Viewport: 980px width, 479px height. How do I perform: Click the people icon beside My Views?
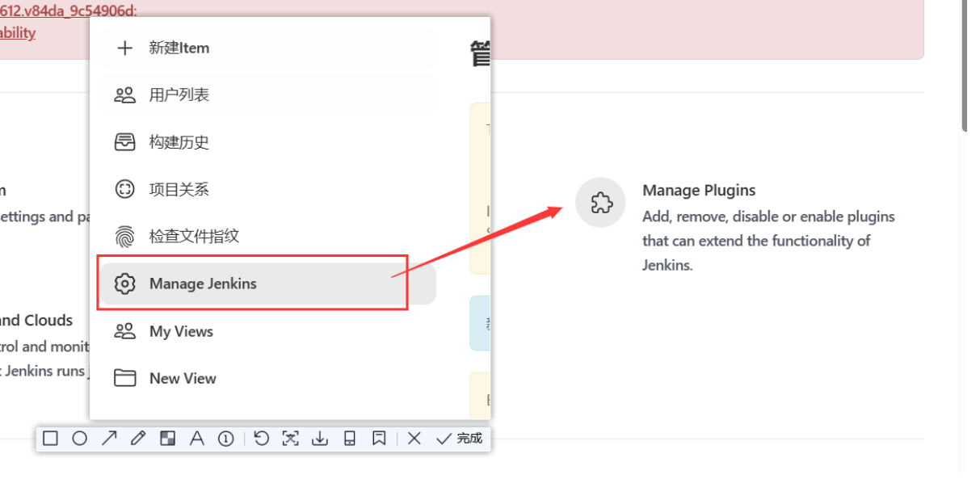pyautogui.click(x=124, y=331)
